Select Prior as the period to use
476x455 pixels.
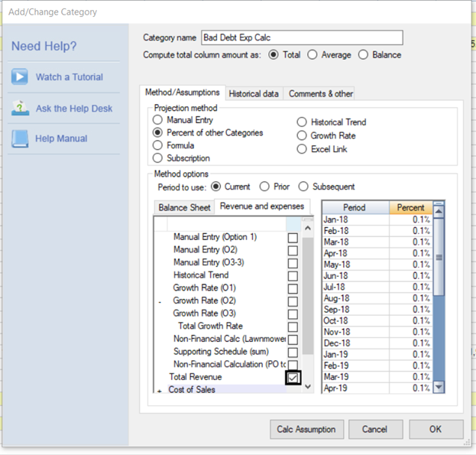[x=264, y=187]
